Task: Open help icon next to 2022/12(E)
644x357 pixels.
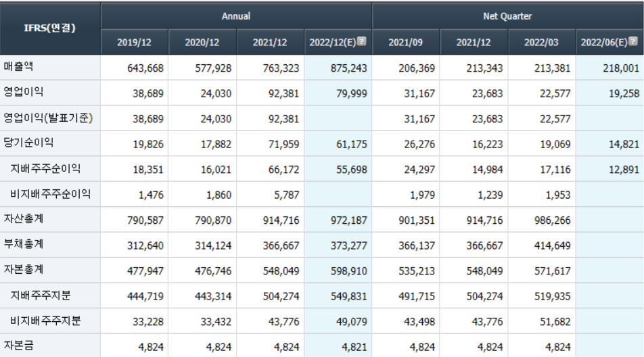Action: [x=361, y=41]
